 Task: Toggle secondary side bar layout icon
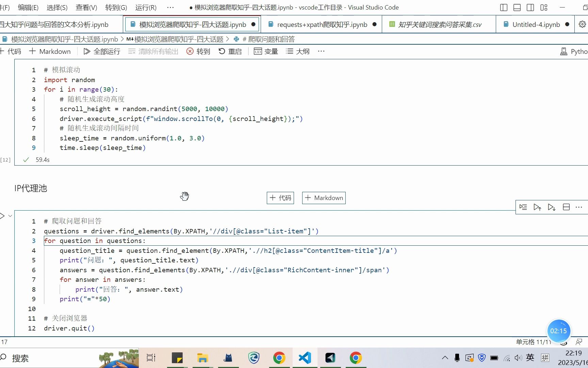click(530, 7)
